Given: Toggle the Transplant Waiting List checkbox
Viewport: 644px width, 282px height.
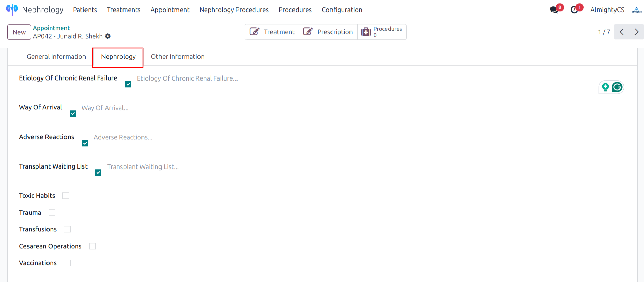Looking at the screenshot, I should 98,173.
